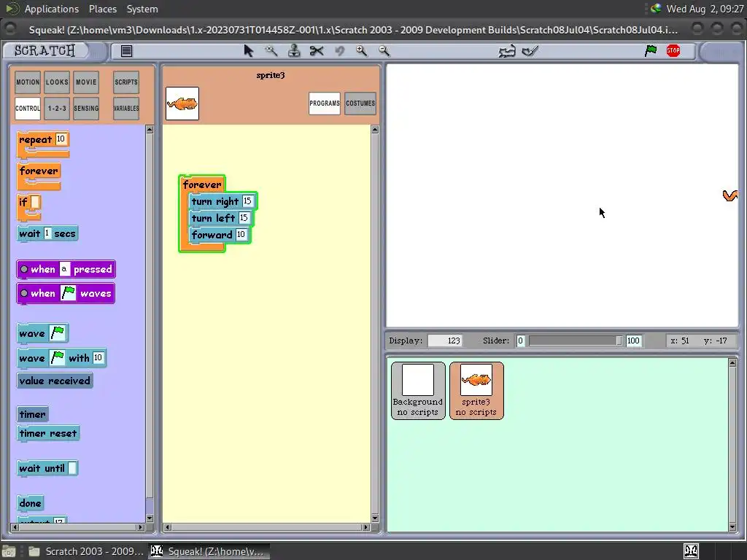Click the forever block in script area
This screenshot has width=747, height=560.
coord(202,184)
